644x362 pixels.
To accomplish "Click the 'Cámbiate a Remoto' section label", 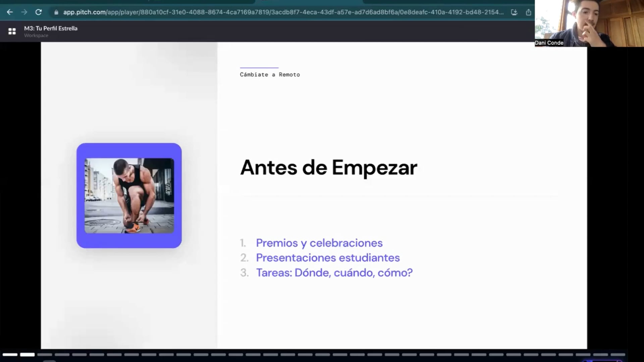I will point(270,74).
